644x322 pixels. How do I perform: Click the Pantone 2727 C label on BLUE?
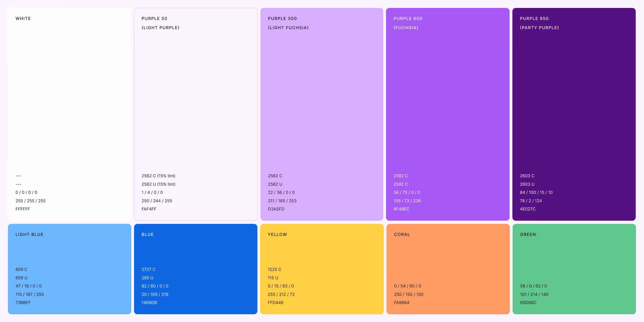pos(149,269)
